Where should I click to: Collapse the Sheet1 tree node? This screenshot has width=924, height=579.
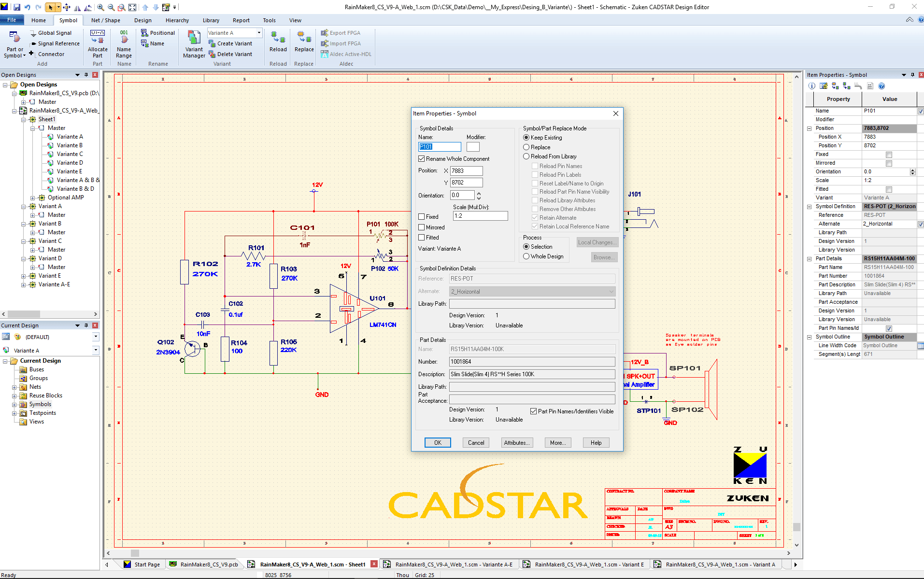point(23,119)
